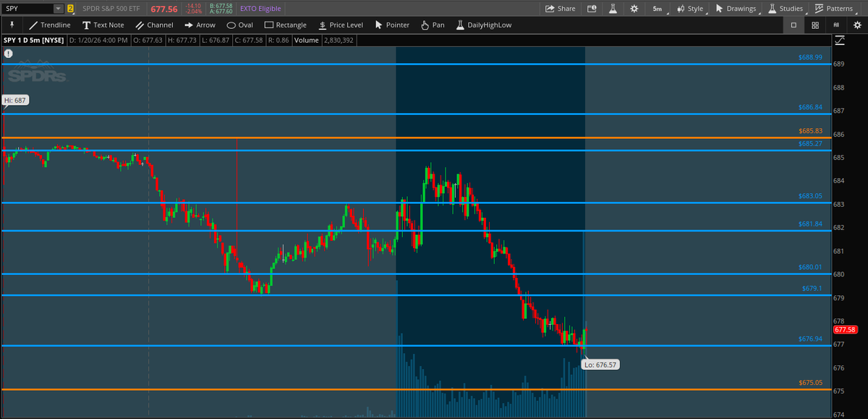The height and width of the screenshot is (419, 868).
Task: Select the orange $685.83 price level label
Action: pyautogui.click(x=810, y=131)
